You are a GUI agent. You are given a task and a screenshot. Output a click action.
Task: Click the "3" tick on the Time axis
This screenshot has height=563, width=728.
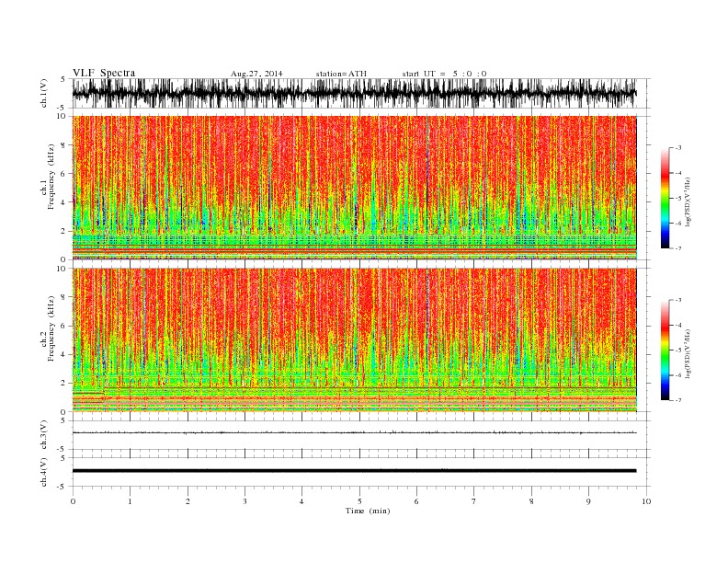click(x=245, y=501)
